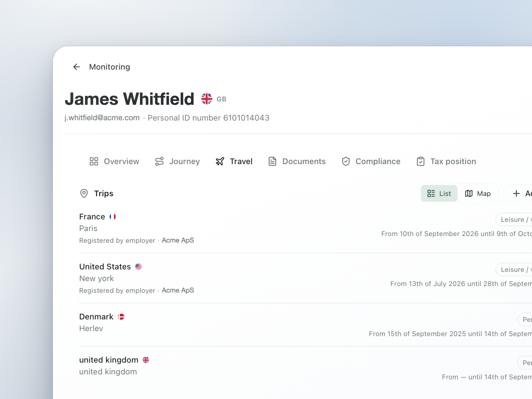
Task: Click the France flag icon
Action: [x=112, y=217]
